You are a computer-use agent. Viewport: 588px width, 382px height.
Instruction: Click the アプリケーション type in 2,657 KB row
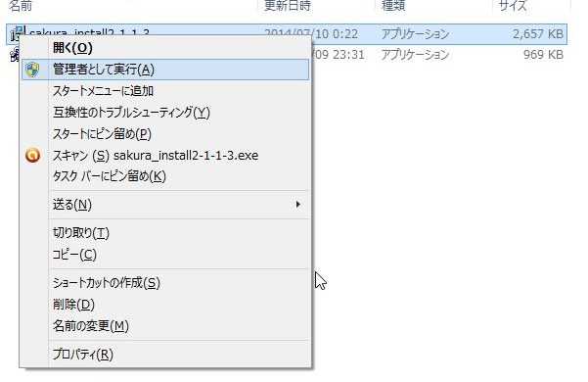click(415, 34)
